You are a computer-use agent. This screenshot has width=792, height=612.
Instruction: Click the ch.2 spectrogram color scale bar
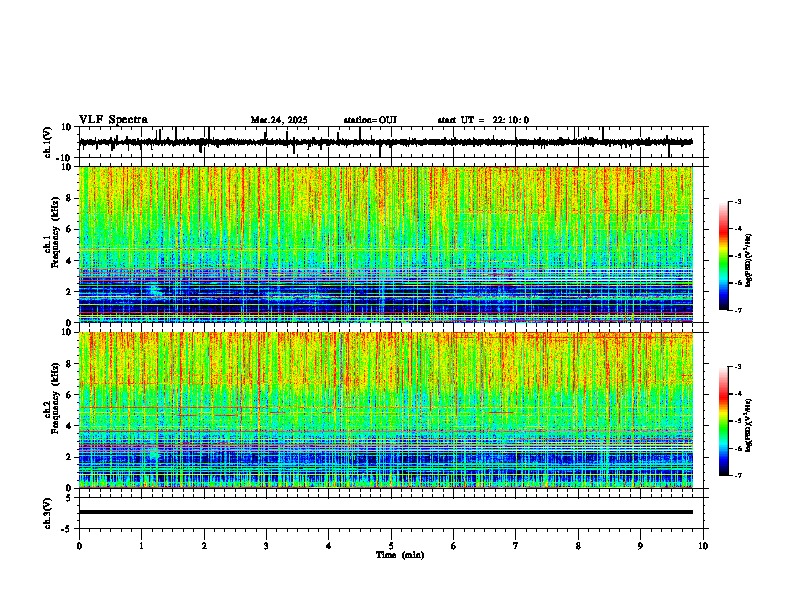(x=724, y=421)
